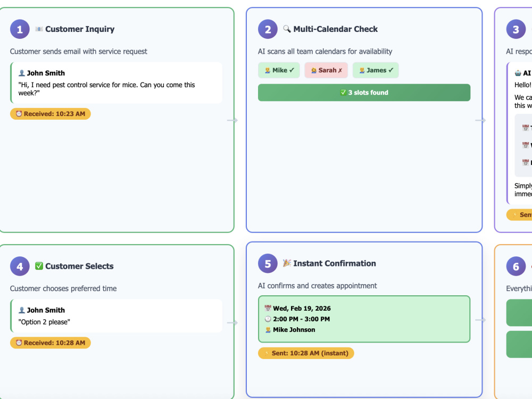Viewport: 532px width, 399px height.
Task: Click the "Option 2 please" message
Action: tap(44, 322)
